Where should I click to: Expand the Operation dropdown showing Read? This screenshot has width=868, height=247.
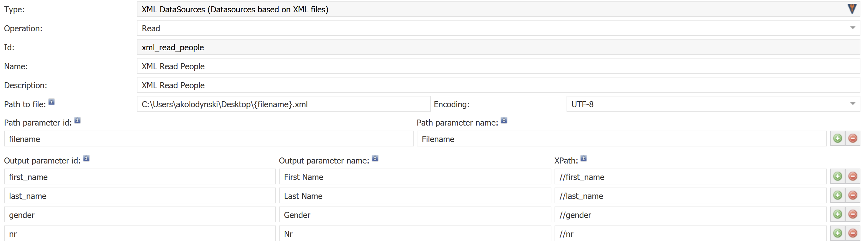pos(853,28)
